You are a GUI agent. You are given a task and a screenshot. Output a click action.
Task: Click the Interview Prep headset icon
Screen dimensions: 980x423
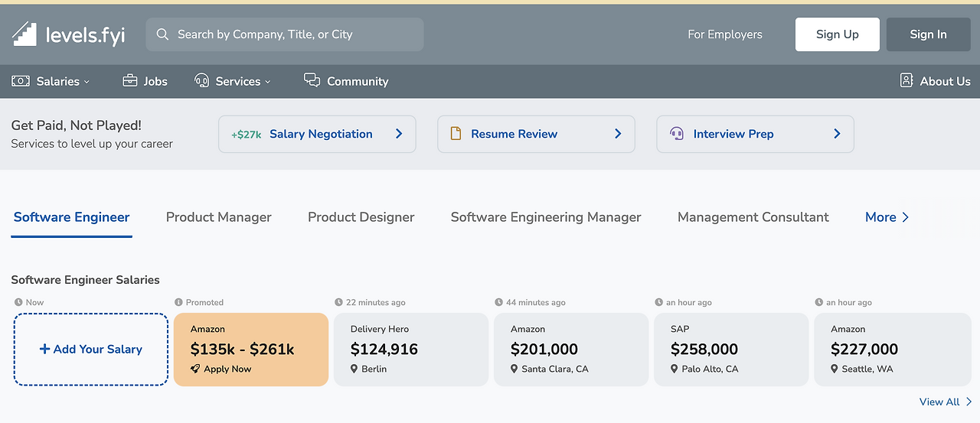(677, 134)
